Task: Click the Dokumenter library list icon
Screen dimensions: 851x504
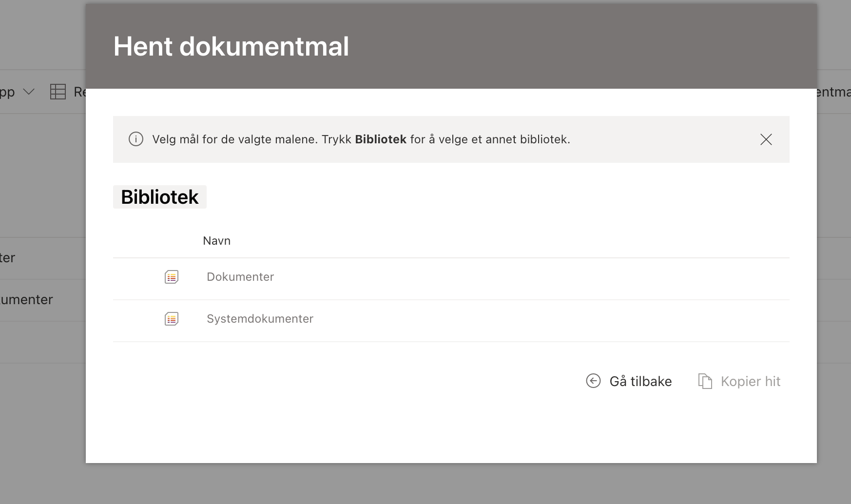Action: [172, 277]
